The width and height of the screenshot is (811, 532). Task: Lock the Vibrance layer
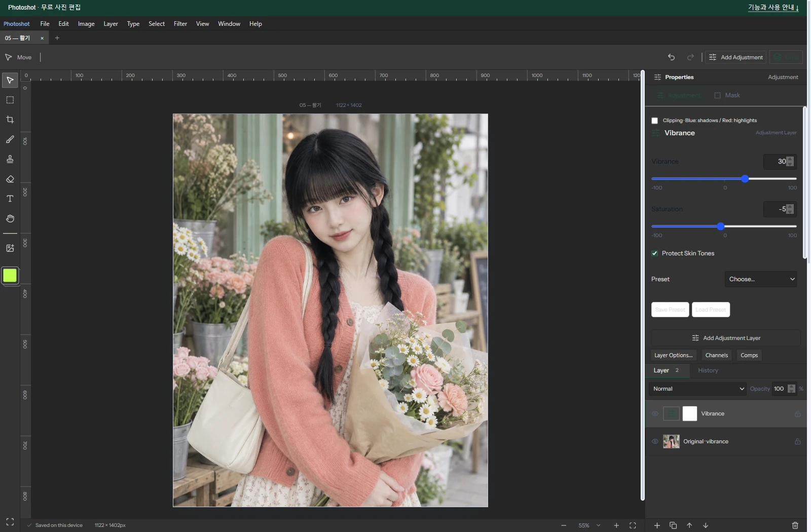point(797,414)
